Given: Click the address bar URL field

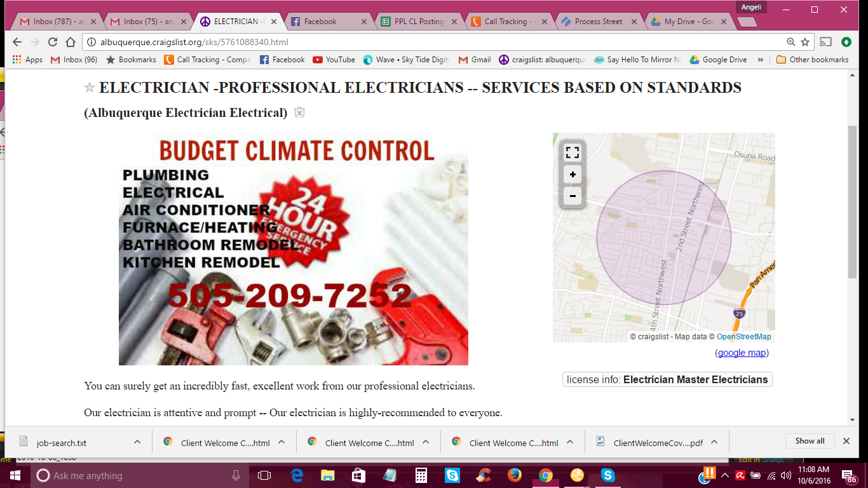Looking at the screenshot, I should pyautogui.click(x=432, y=42).
